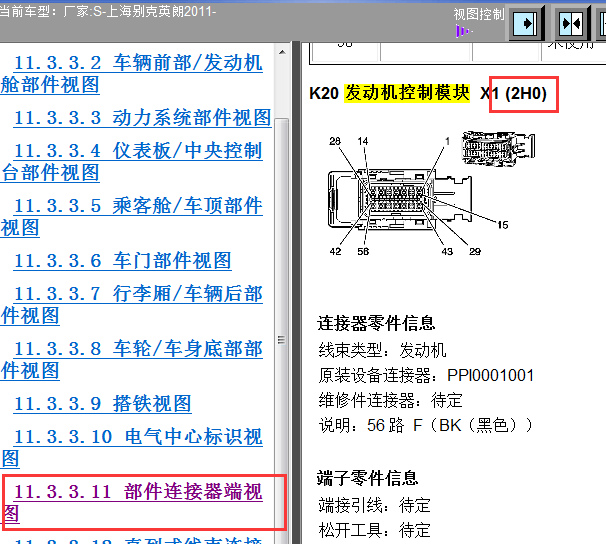Click the 视图控制 label in header

479,14
